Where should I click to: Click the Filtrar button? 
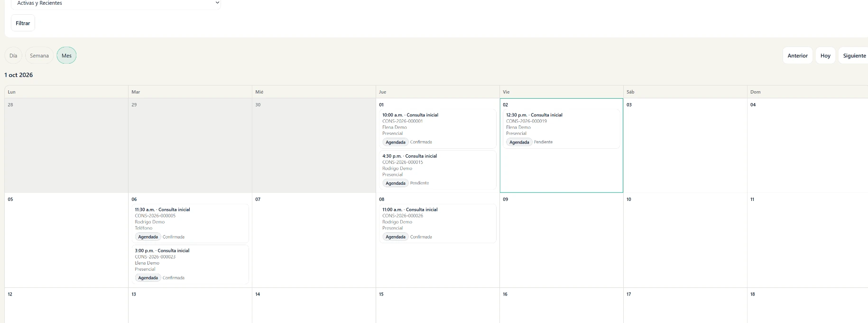coord(23,23)
